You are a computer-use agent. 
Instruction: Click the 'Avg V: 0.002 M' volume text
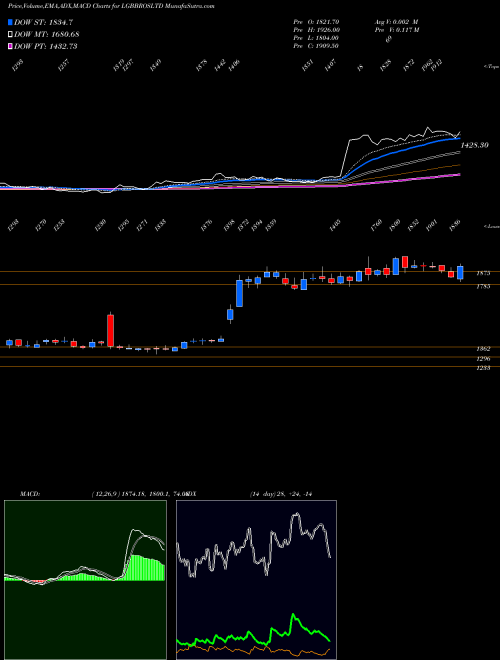(x=396, y=22)
